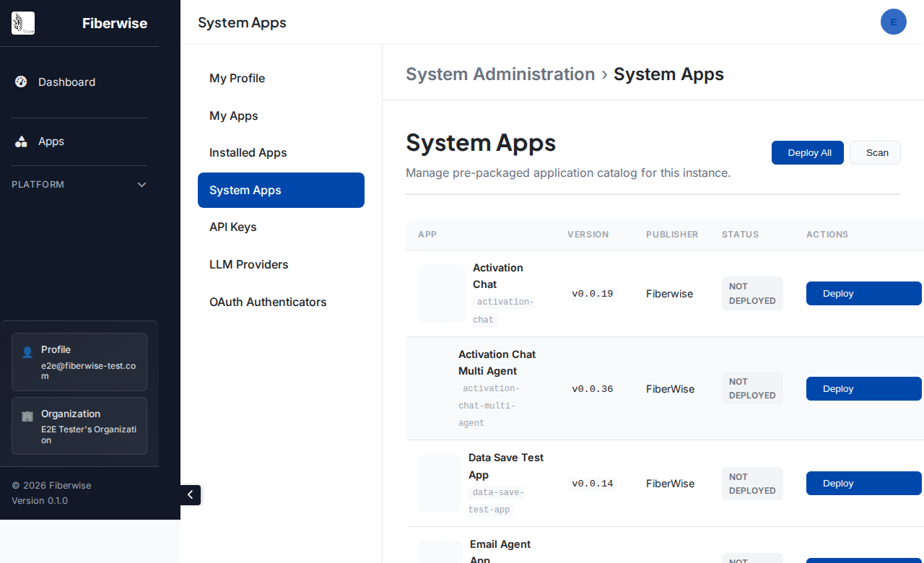Open the PLATFORM dropdown chevron

(141, 184)
